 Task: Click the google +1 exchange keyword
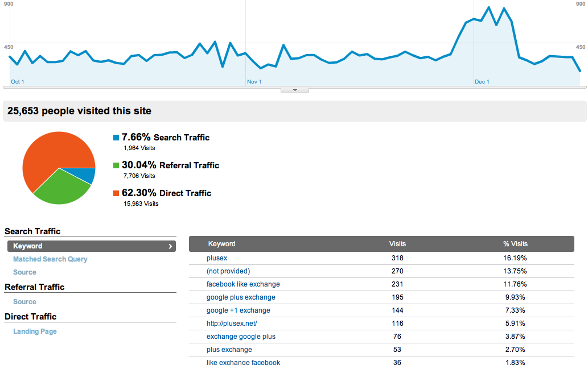pos(238,310)
